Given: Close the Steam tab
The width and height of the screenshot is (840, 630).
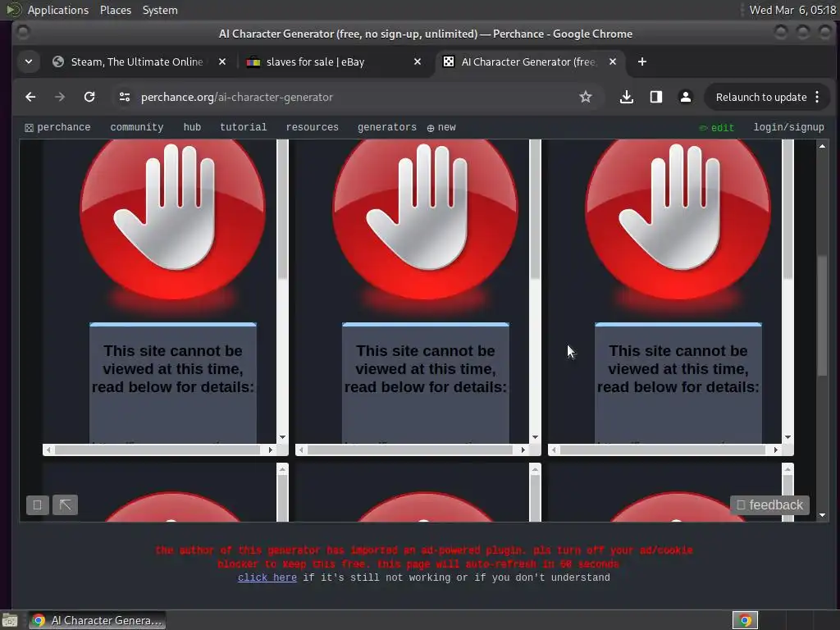Looking at the screenshot, I should pos(222,62).
